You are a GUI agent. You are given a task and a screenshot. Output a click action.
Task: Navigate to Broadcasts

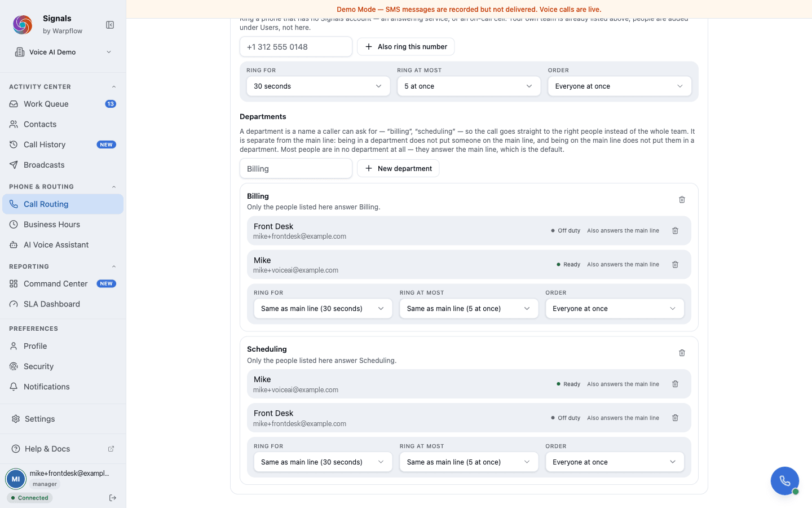(x=63, y=165)
